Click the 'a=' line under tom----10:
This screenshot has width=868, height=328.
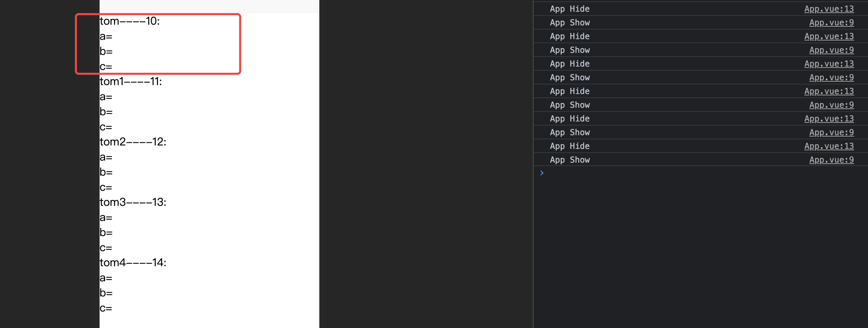(106, 36)
